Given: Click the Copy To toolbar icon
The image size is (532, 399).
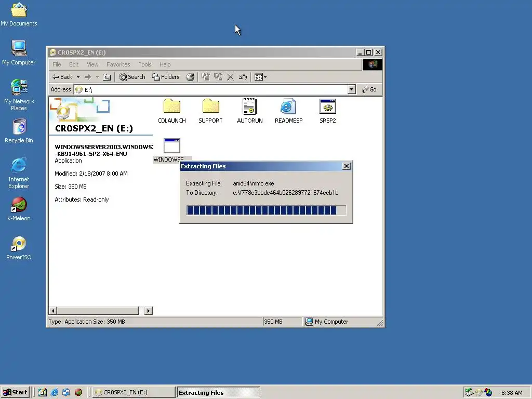Looking at the screenshot, I should 218,77.
